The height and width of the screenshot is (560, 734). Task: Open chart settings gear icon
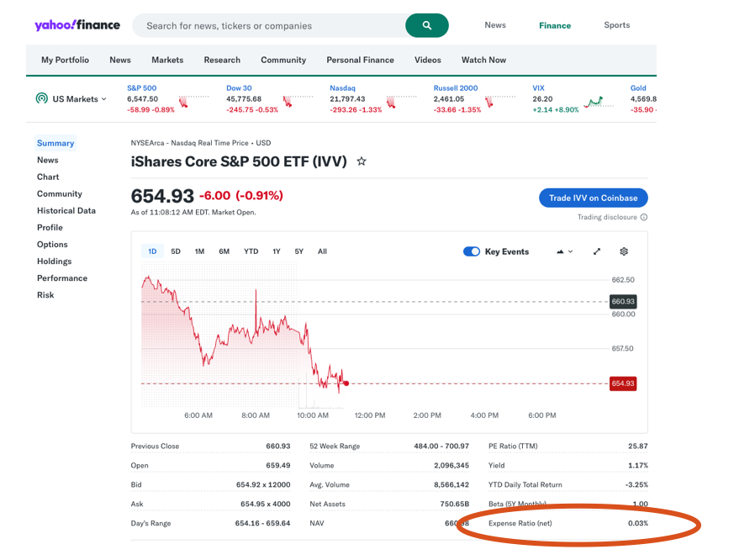pyautogui.click(x=624, y=251)
